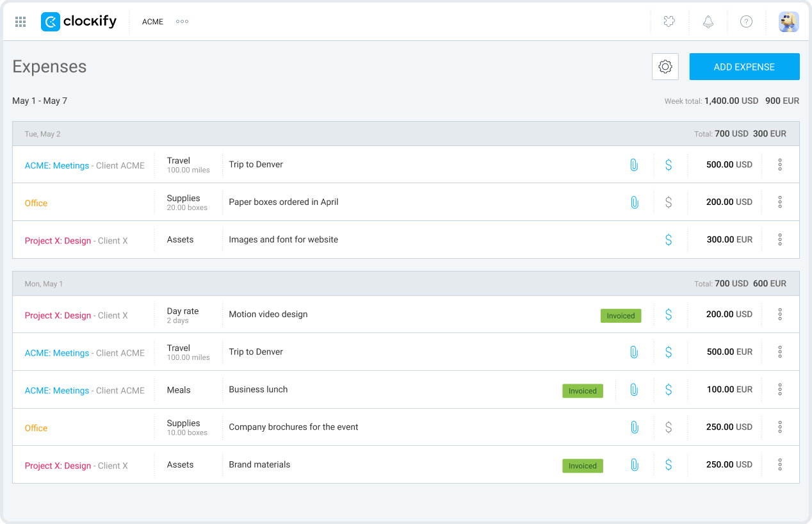Toggle billable on Brand materials expense
The width and height of the screenshot is (812, 524).
click(669, 464)
